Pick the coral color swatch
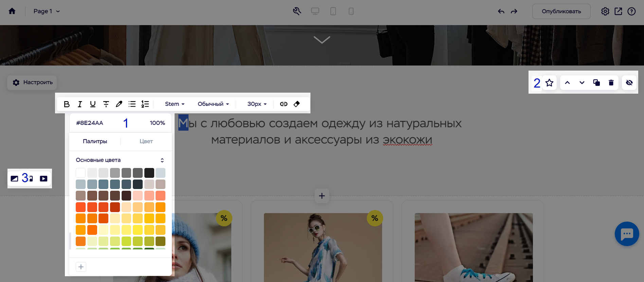The height and width of the screenshot is (282, 644). point(160,195)
